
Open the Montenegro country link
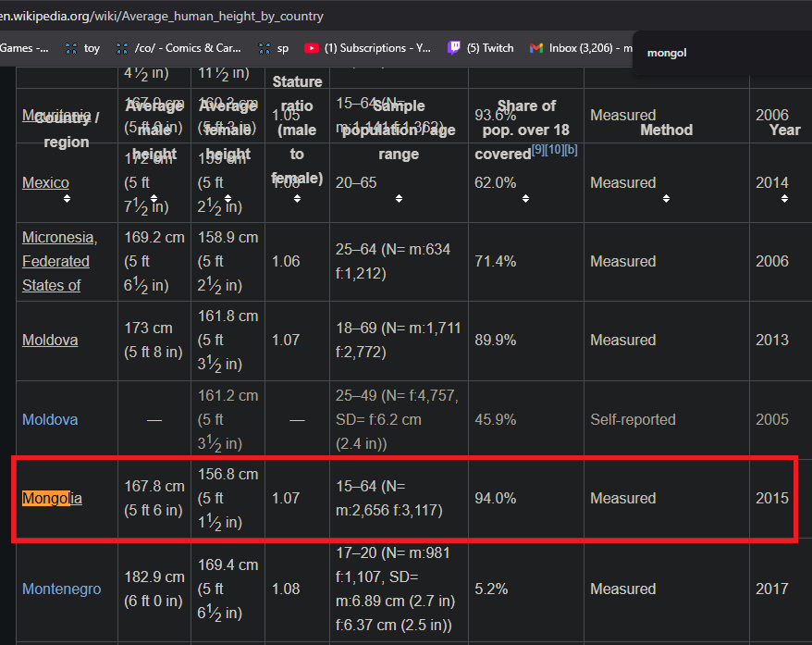[62, 589]
